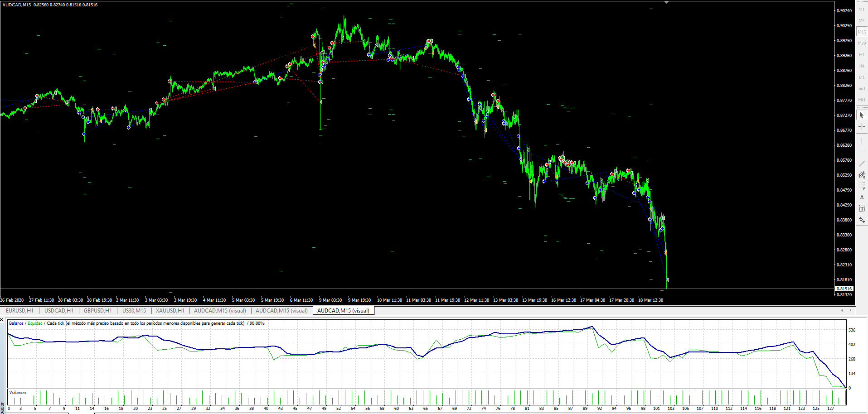868x414 pixels.
Task: Click the current price label 0.81516
Action: [844, 289]
